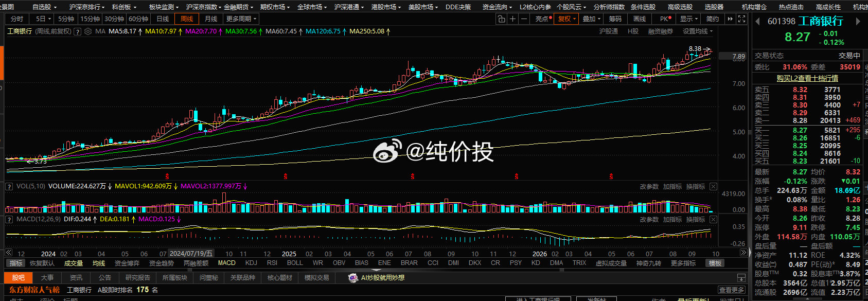This screenshot has height=301, width=868.
Task: Click AI炒股就用妙想 link
Action: point(382,278)
